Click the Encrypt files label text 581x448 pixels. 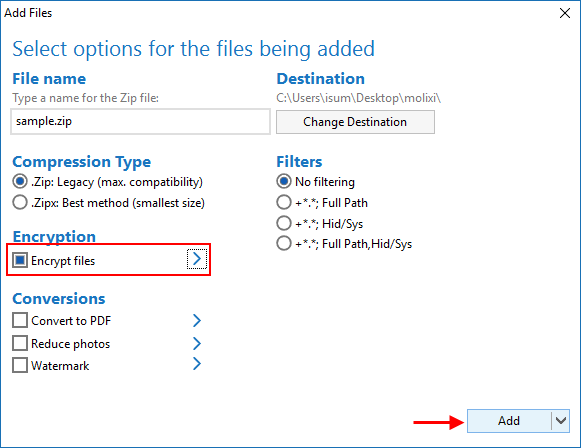63,261
